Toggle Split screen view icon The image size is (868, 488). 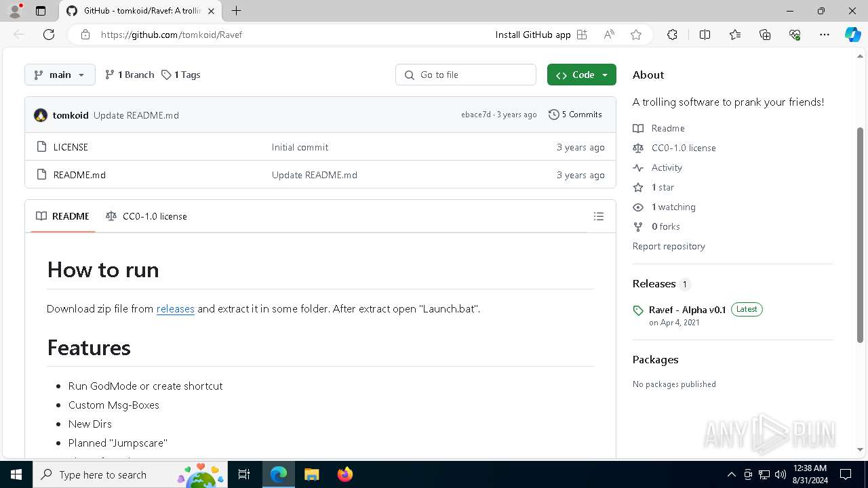point(705,35)
